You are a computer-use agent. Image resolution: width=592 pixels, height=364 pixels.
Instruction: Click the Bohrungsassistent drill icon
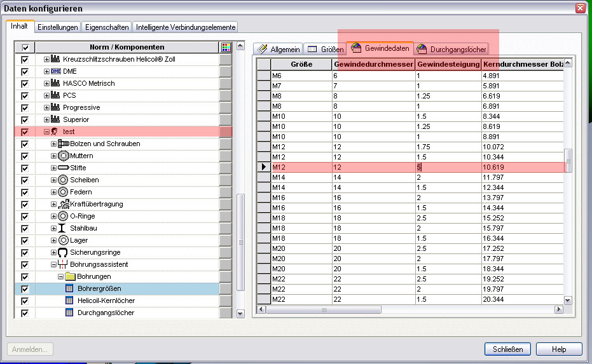click(x=63, y=264)
